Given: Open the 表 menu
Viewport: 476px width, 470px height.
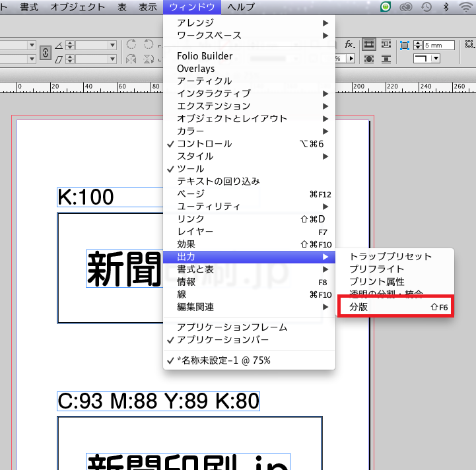Looking at the screenshot, I should [122, 7].
